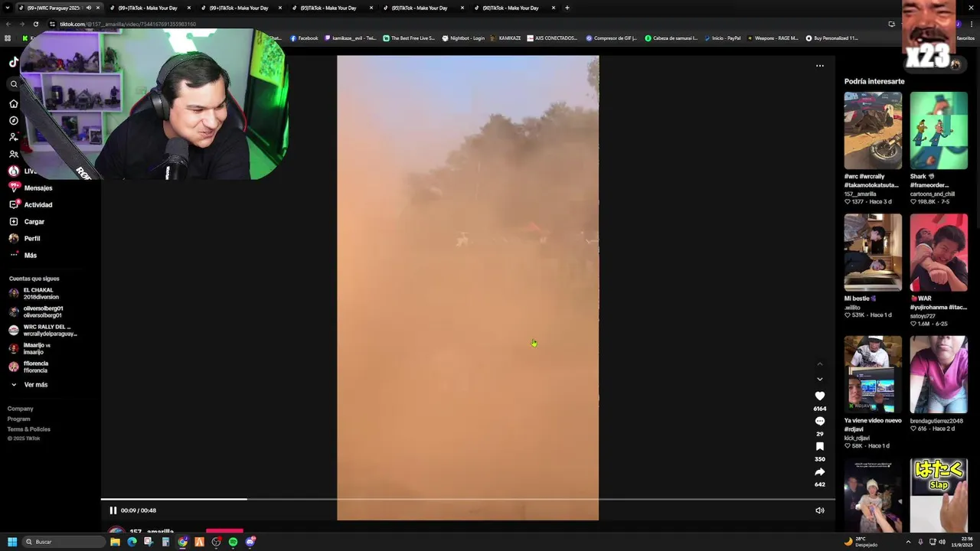This screenshot has width=980, height=551.
Task: Open the TikTok search icon
Action: (x=13, y=84)
